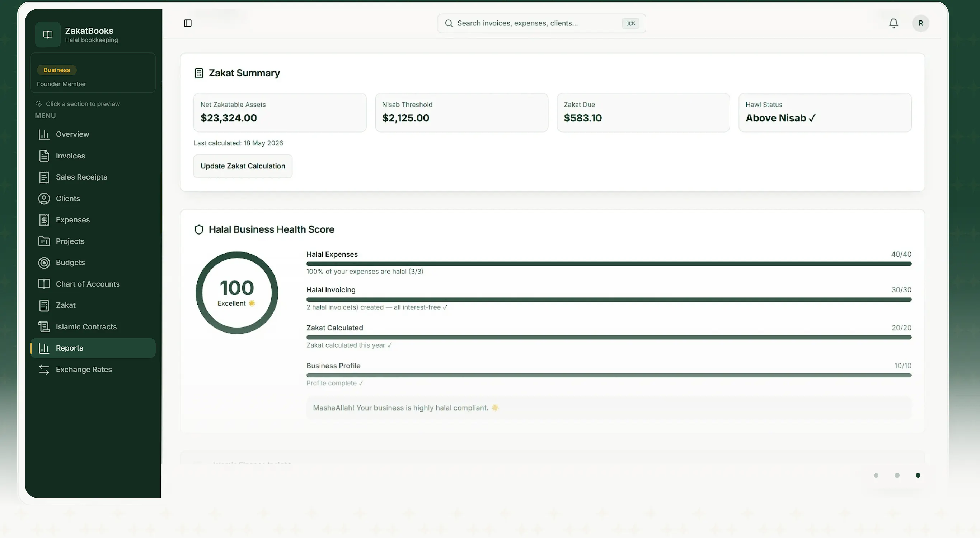
Task: Click the Overview chart icon
Action: tap(44, 134)
